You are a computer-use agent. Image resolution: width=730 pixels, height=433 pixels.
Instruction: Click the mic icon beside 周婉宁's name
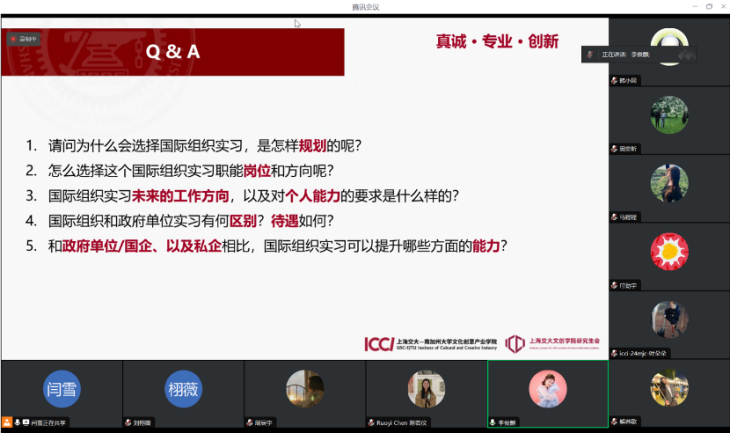pos(250,422)
